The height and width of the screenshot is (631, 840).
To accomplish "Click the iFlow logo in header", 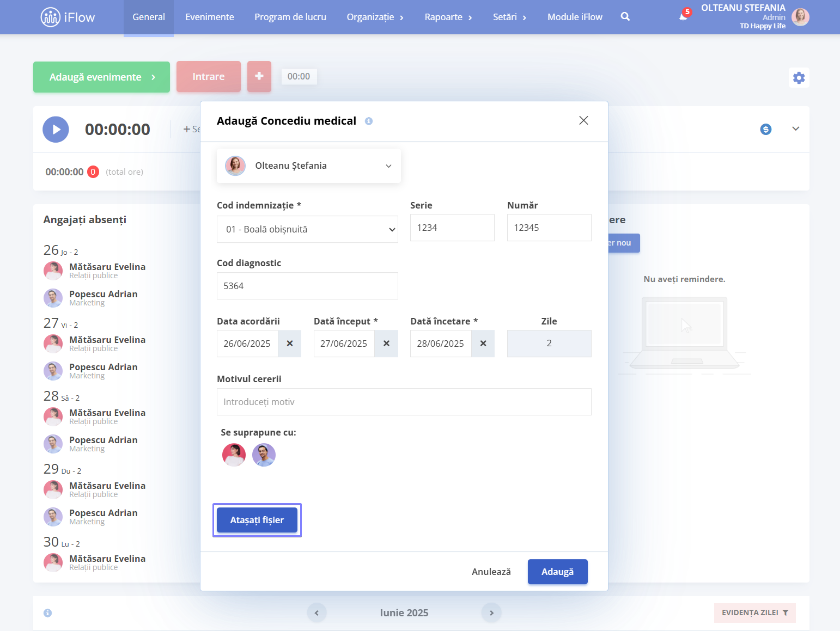I will pos(68,17).
